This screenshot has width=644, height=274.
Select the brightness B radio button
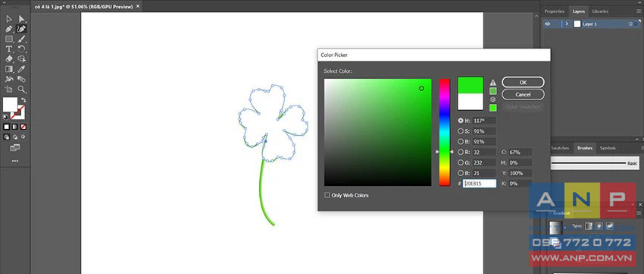click(x=461, y=141)
